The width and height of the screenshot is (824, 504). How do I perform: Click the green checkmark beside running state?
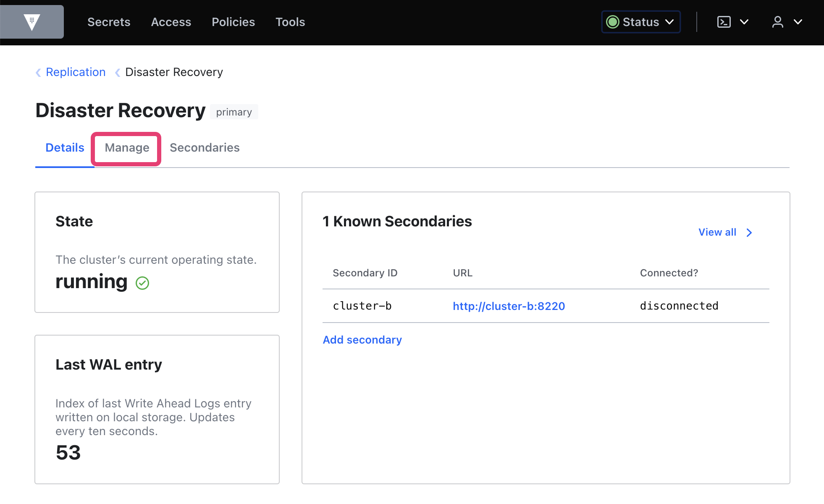(143, 283)
